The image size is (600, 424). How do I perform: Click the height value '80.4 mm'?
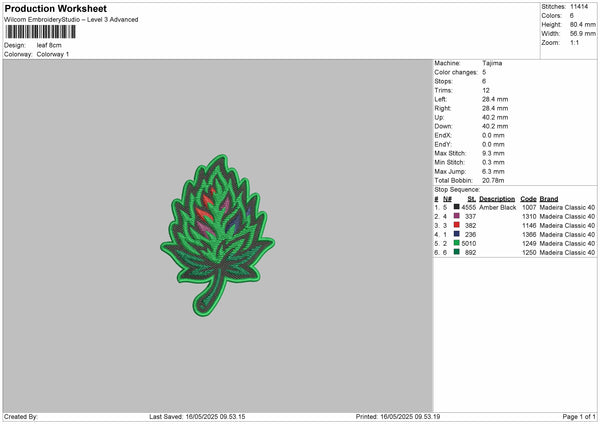click(583, 24)
